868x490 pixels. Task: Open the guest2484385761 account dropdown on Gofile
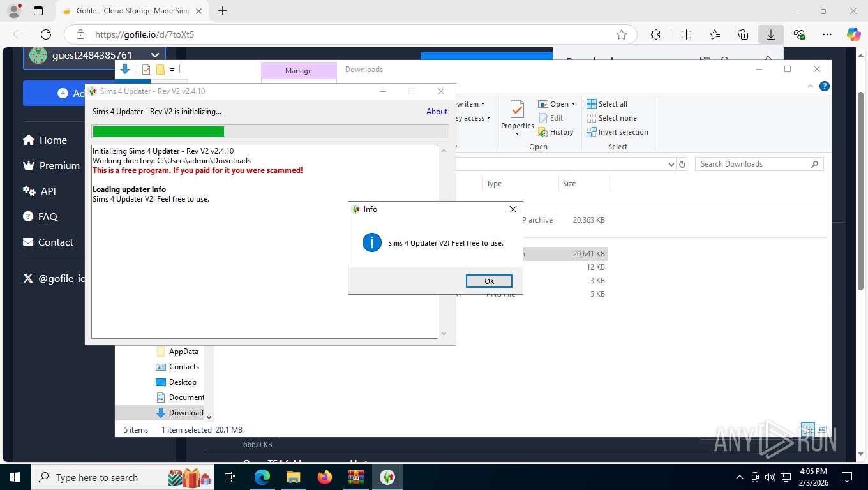point(94,56)
